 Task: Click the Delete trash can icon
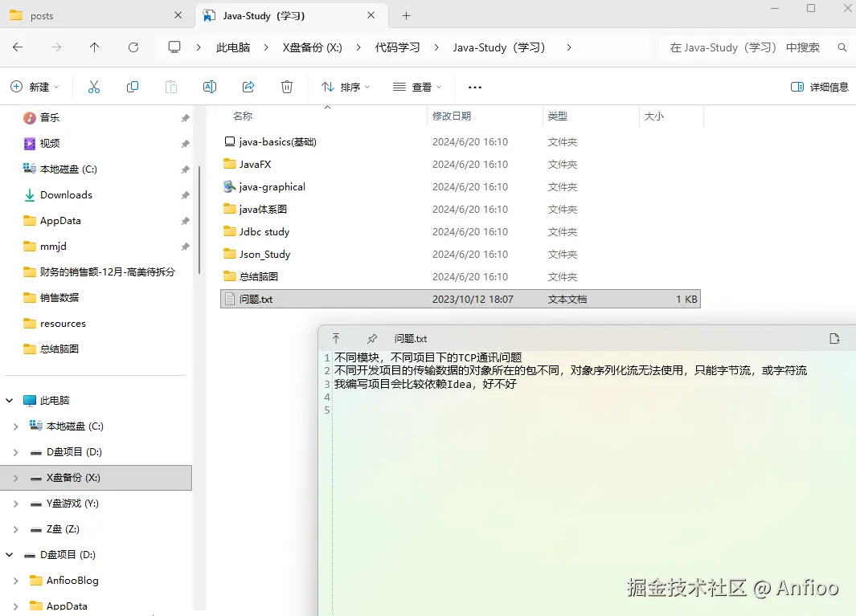(x=287, y=87)
